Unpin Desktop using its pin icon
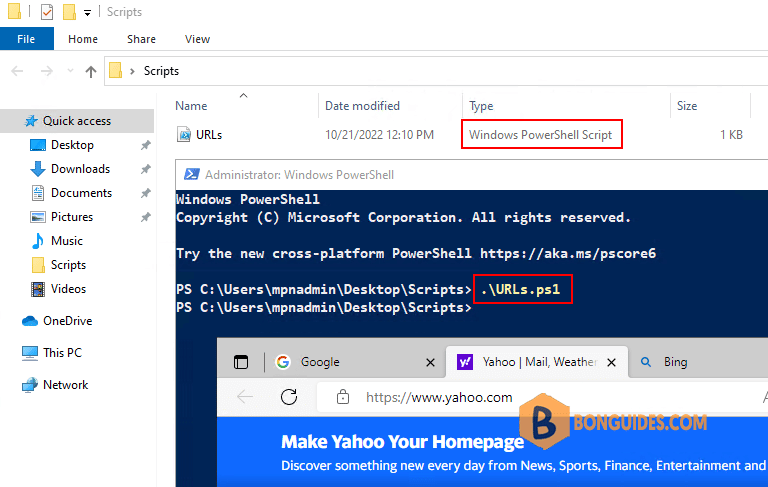Viewport: 768px width, 487px height. click(x=145, y=145)
